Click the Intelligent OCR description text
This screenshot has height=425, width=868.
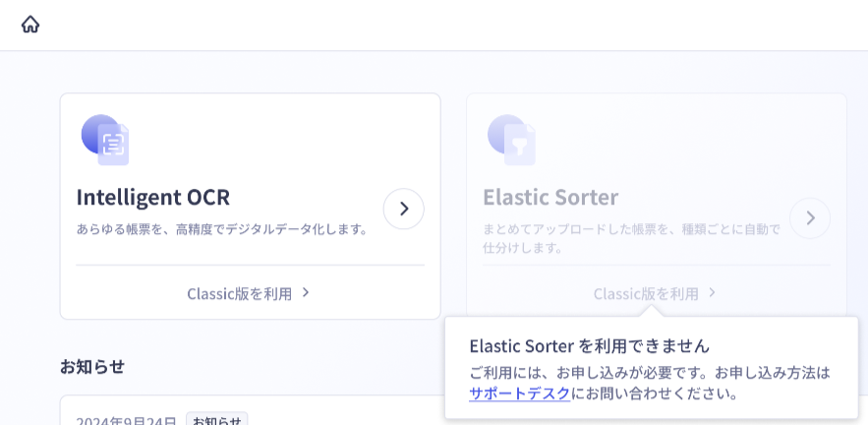[222, 229]
